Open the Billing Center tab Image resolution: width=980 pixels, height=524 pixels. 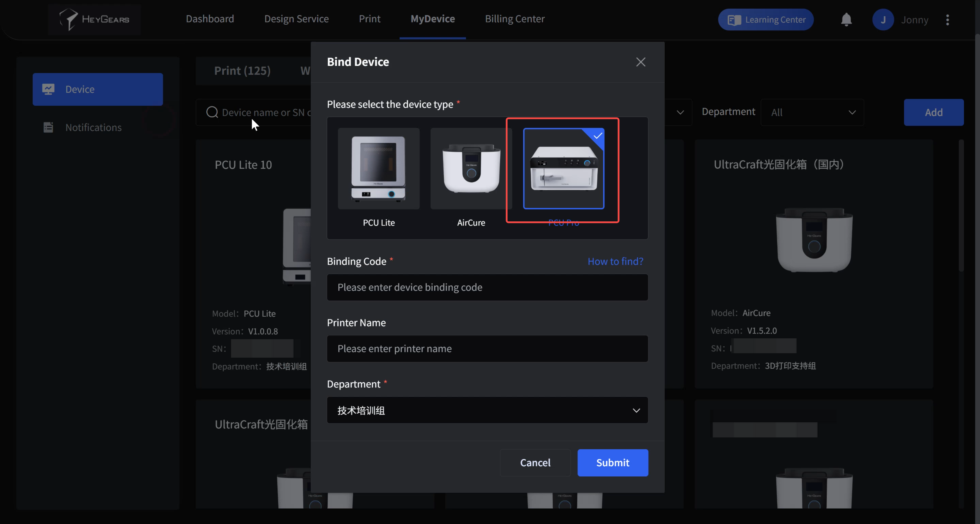tap(515, 19)
